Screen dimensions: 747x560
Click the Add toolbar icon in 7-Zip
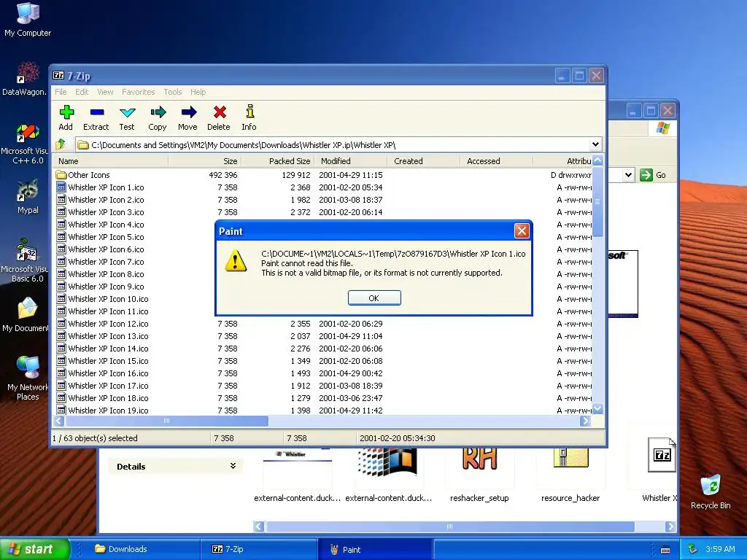66,112
